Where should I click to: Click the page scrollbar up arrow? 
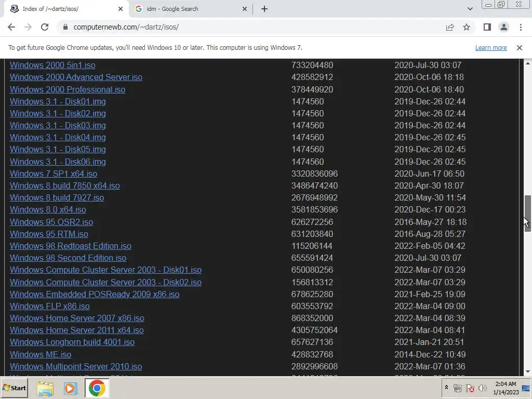coord(528,63)
